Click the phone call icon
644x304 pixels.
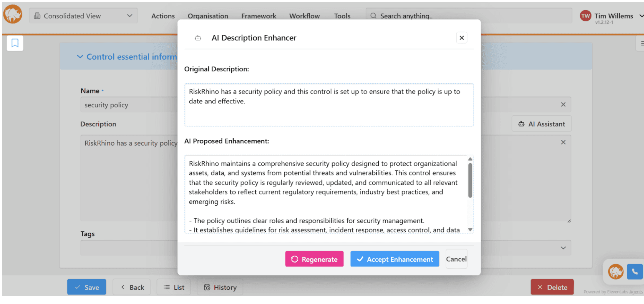[x=634, y=272]
